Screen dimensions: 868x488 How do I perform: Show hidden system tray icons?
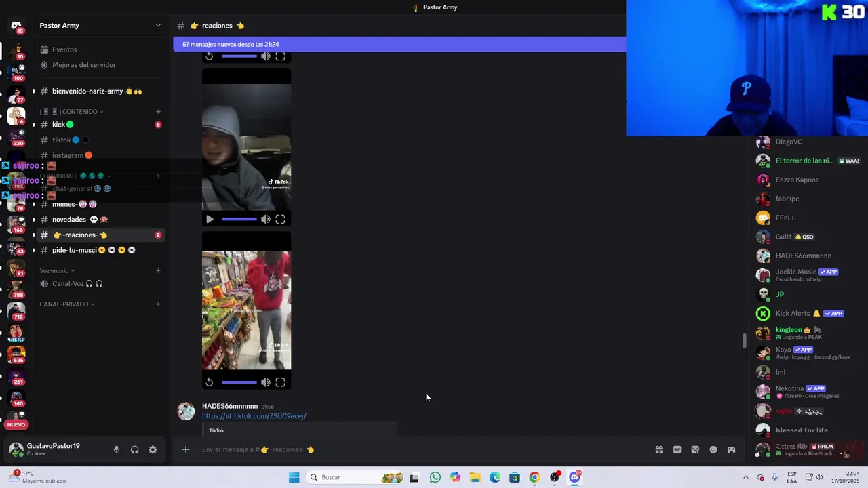click(745, 477)
